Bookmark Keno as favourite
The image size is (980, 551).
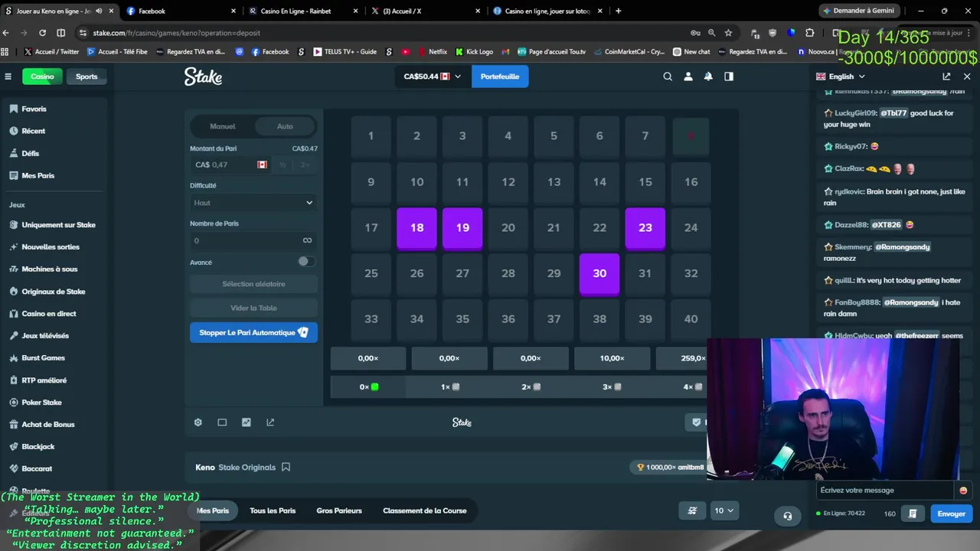click(286, 467)
